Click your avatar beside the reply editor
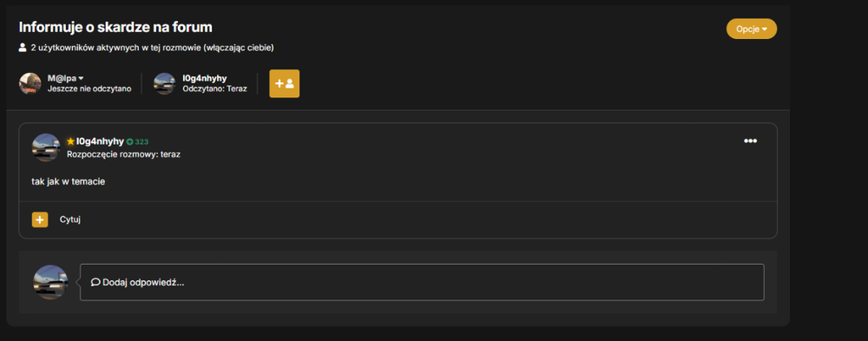Image resolution: width=868 pixels, height=341 pixels. tap(50, 282)
